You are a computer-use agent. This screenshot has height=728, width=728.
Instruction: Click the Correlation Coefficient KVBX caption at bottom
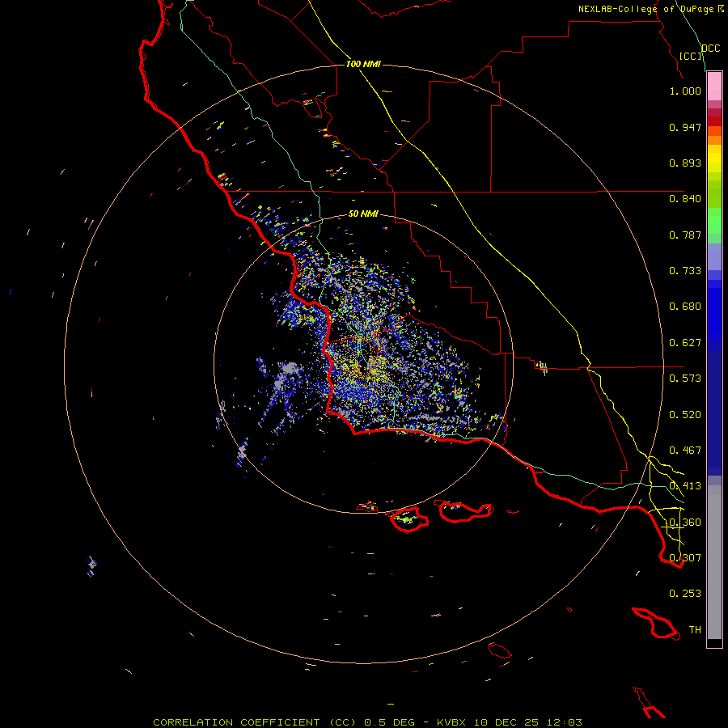point(367,722)
